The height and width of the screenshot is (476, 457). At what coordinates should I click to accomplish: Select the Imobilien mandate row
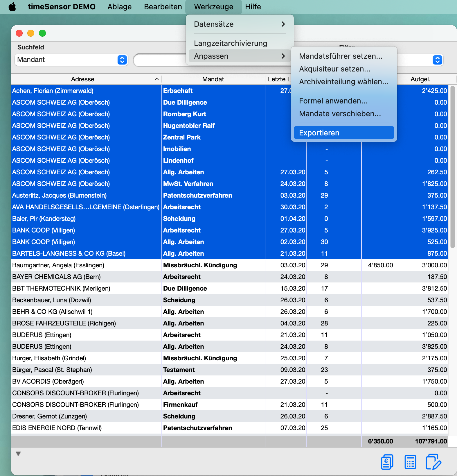[229, 149]
